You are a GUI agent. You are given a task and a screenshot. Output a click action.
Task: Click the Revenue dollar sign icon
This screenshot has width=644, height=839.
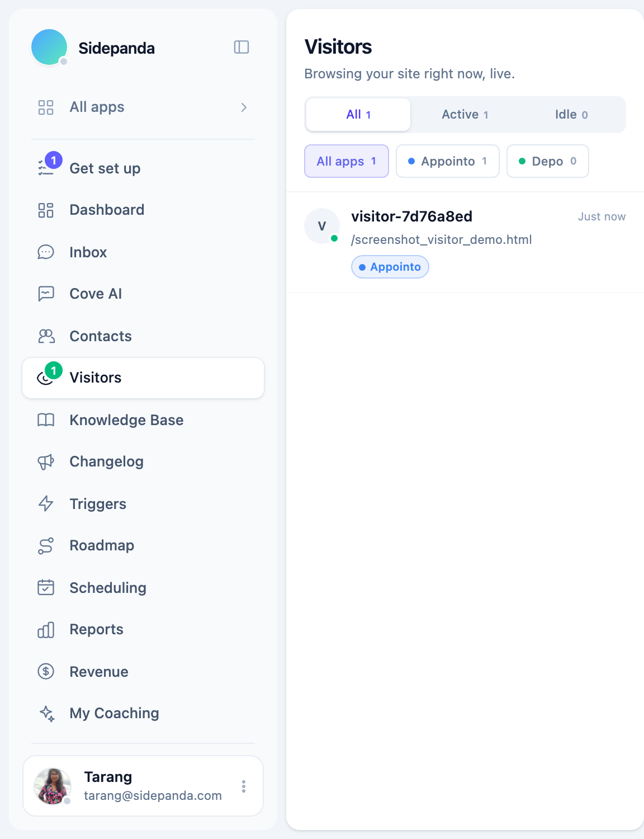[x=46, y=671]
